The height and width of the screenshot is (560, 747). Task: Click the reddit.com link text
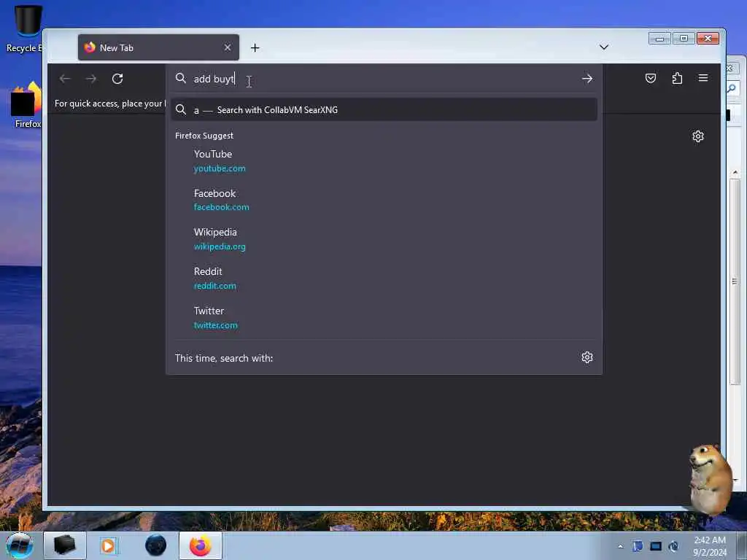[x=215, y=286]
